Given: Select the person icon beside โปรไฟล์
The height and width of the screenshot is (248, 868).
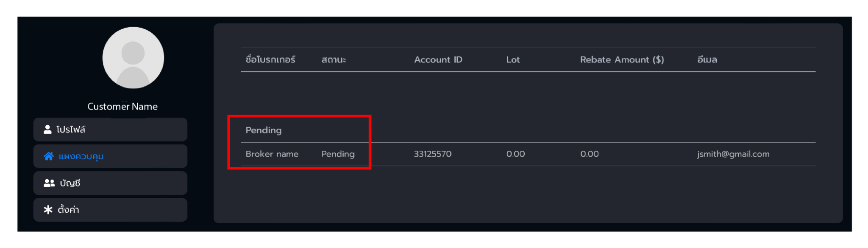Looking at the screenshot, I should (48, 129).
